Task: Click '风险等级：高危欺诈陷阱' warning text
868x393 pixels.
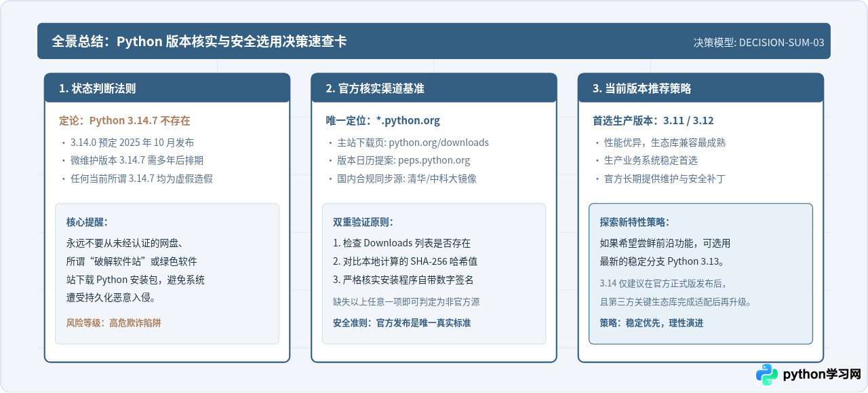Action: (113, 323)
